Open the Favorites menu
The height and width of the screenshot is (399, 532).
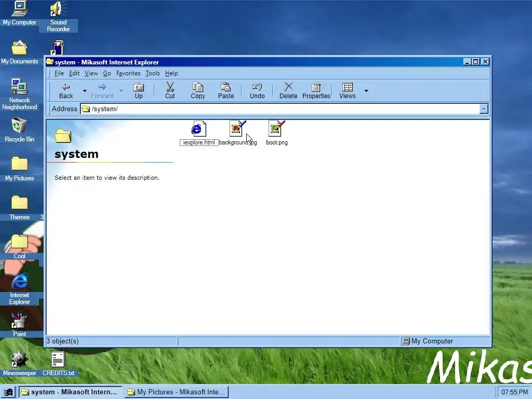[128, 73]
